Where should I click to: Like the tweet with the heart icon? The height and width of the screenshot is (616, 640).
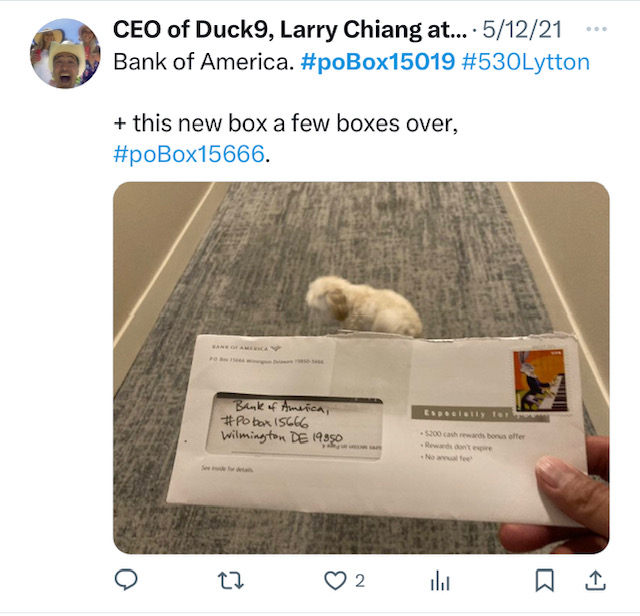tap(335, 580)
